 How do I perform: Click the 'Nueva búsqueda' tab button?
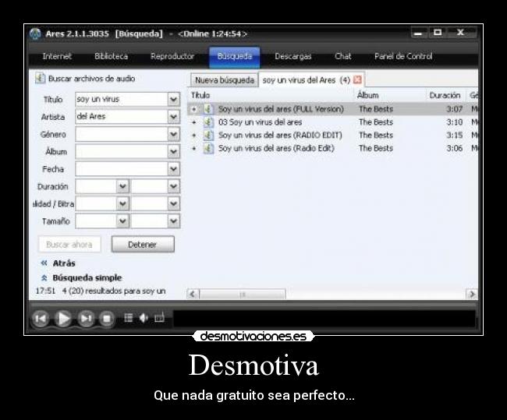pyautogui.click(x=225, y=80)
